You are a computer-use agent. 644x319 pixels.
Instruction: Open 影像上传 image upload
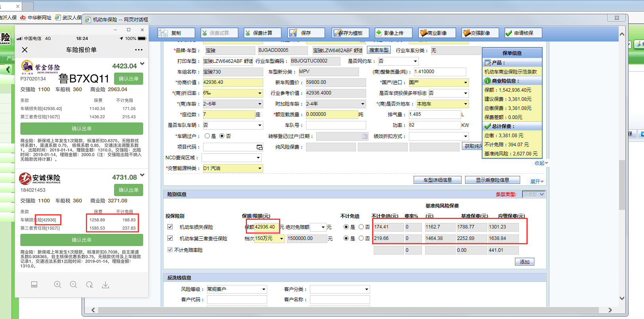[x=393, y=33]
